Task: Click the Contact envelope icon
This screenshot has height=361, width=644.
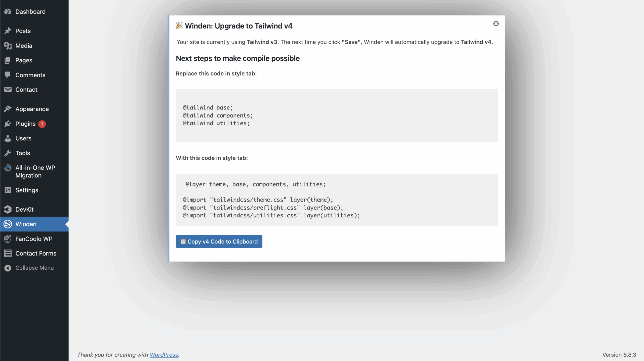Action: click(8, 90)
